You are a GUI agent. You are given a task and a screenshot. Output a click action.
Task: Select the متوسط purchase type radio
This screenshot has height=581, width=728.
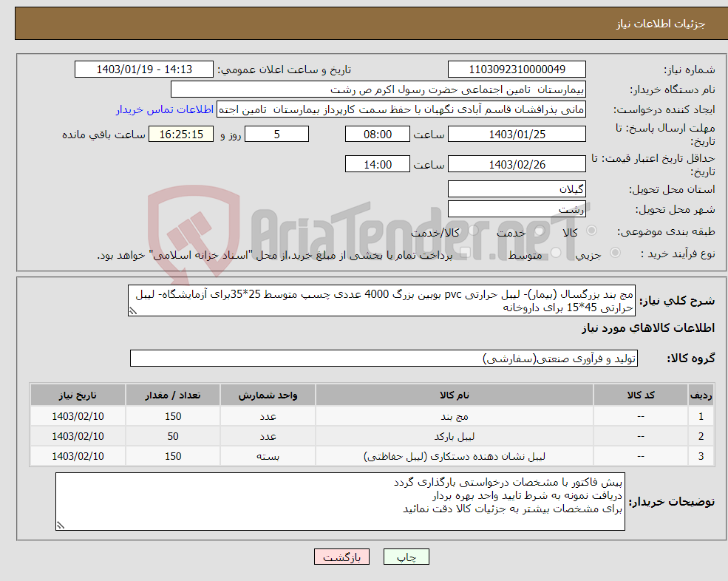pyautogui.click(x=556, y=252)
